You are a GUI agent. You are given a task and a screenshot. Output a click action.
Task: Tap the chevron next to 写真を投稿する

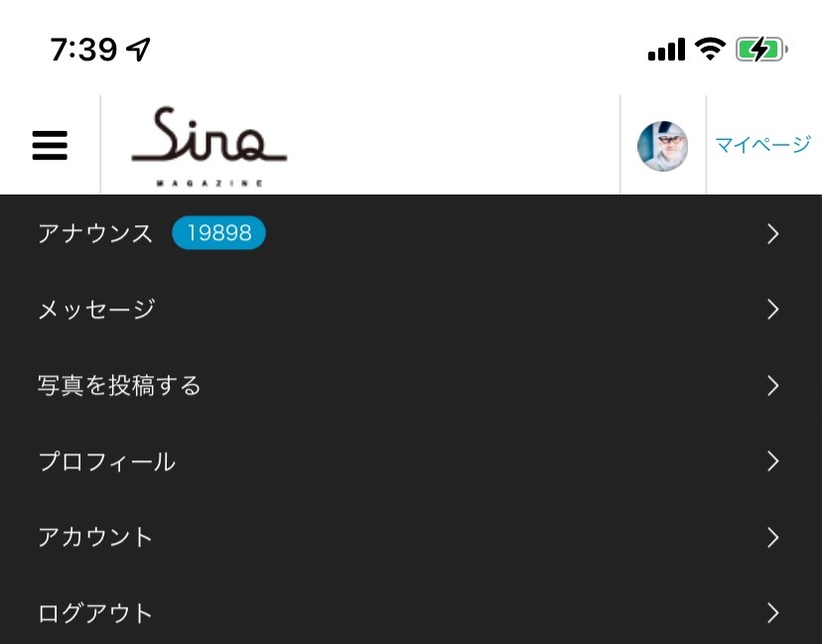pos(772,386)
